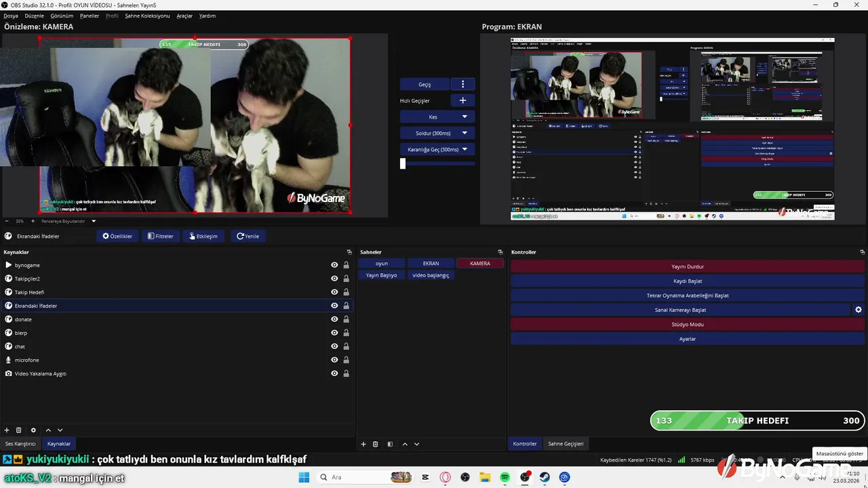
Task: Select the oyun scene
Action: (382, 263)
